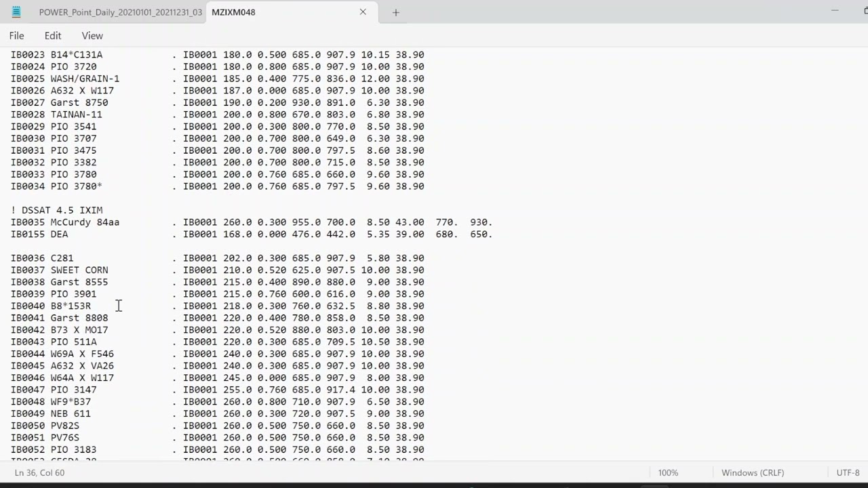
Task: Add a new tab with the plus button
Action: [395, 12]
